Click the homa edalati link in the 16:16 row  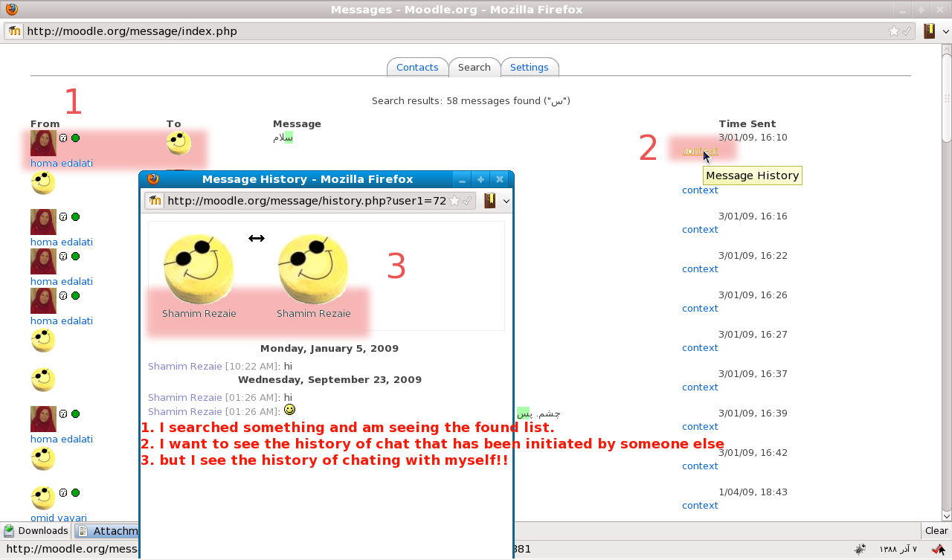point(62,242)
